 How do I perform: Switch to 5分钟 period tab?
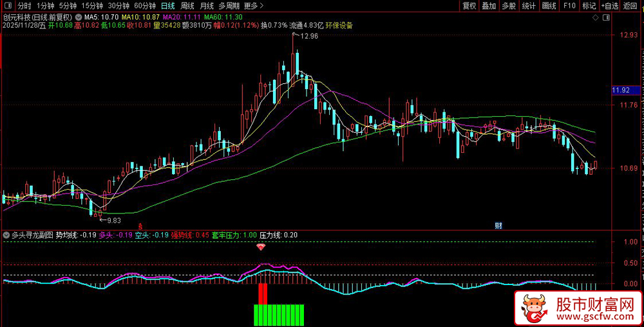coord(68,6)
